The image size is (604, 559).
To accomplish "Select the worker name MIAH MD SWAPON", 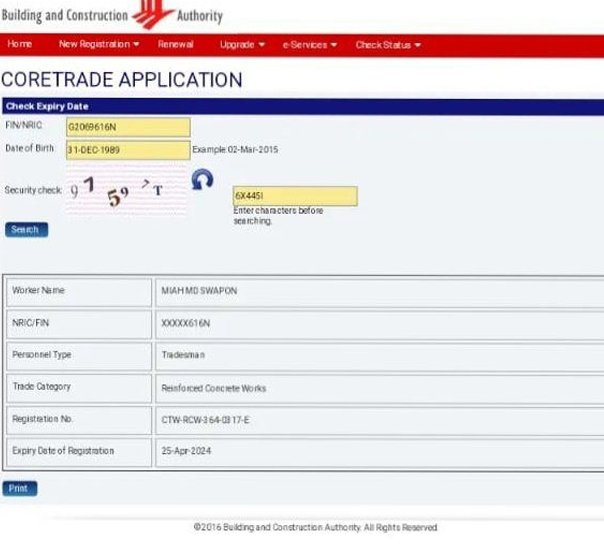I will pyautogui.click(x=199, y=291).
